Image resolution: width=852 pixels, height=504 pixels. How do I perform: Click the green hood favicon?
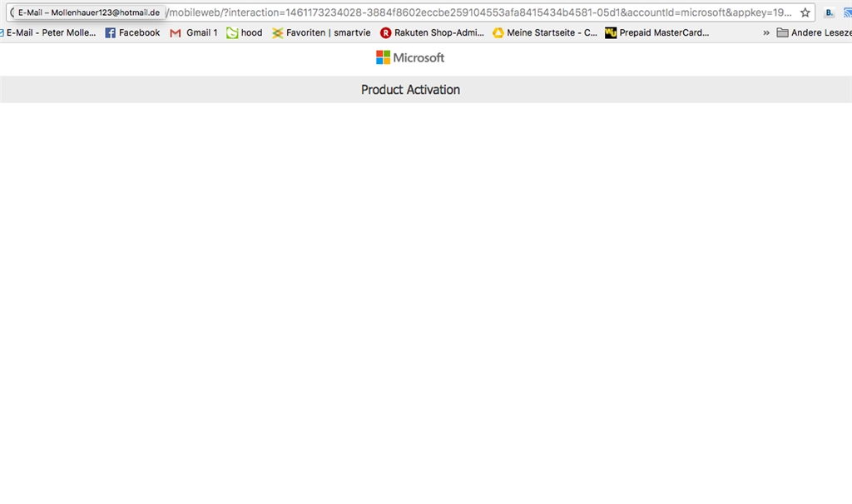coord(232,33)
